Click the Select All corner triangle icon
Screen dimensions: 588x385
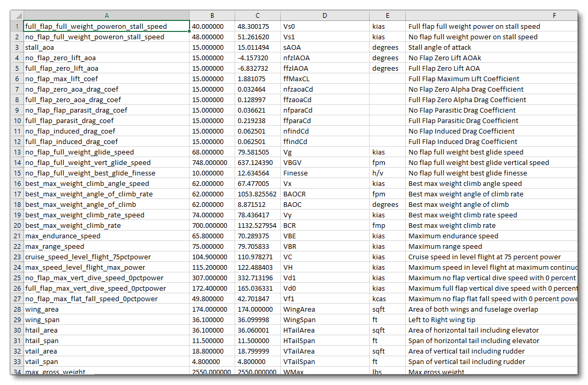(x=19, y=15)
